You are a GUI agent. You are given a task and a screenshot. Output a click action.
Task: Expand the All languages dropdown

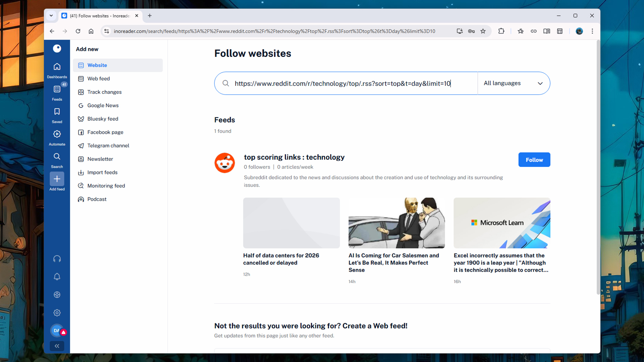(x=513, y=83)
